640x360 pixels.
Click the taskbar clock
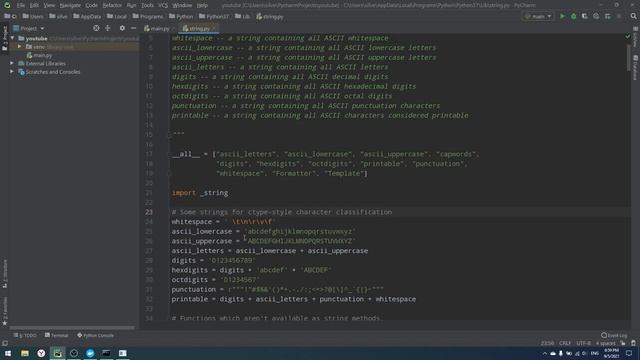click(611, 353)
